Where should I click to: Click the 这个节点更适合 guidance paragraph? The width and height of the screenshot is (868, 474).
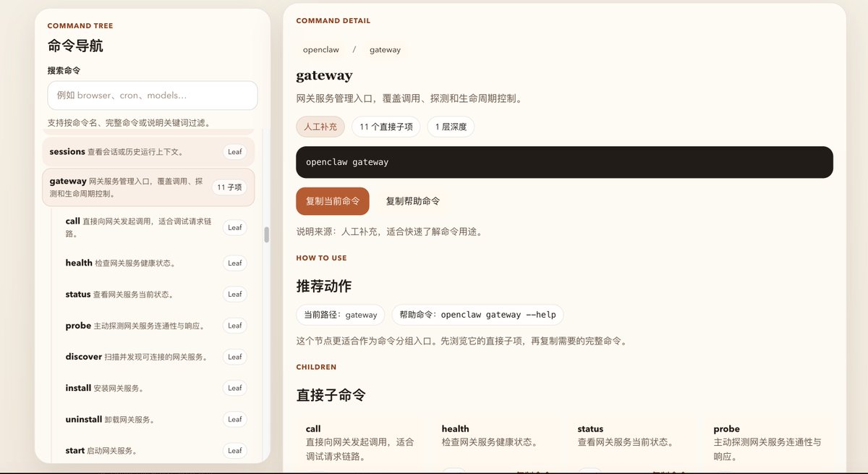[461, 340]
